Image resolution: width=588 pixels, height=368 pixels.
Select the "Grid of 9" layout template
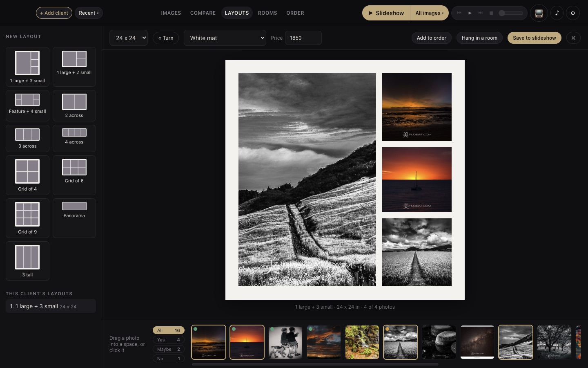pyautogui.click(x=27, y=218)
